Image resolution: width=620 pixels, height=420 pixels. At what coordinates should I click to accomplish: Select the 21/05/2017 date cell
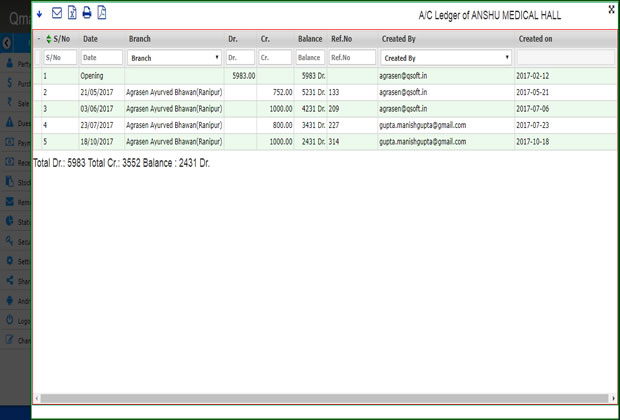pyautogui.click(x=102, y=93)
